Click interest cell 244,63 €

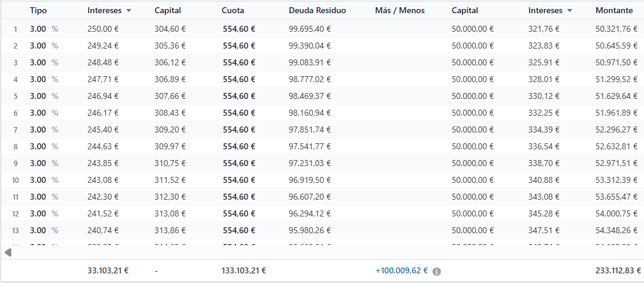click(x=103, y=146)
